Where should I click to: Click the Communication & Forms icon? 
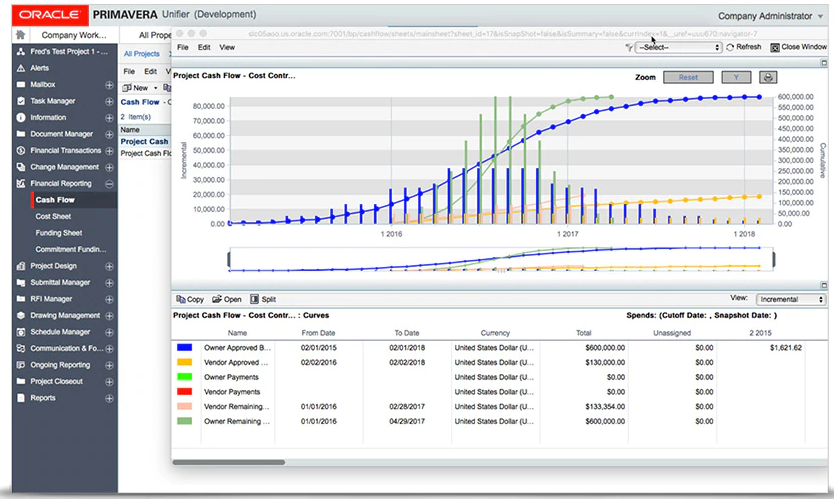click(21, 348)
